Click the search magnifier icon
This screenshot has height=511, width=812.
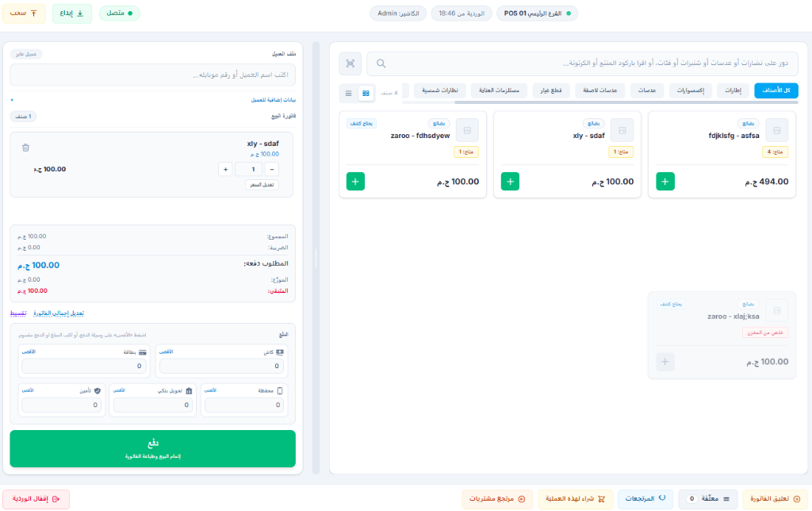[x=381, y=63]
